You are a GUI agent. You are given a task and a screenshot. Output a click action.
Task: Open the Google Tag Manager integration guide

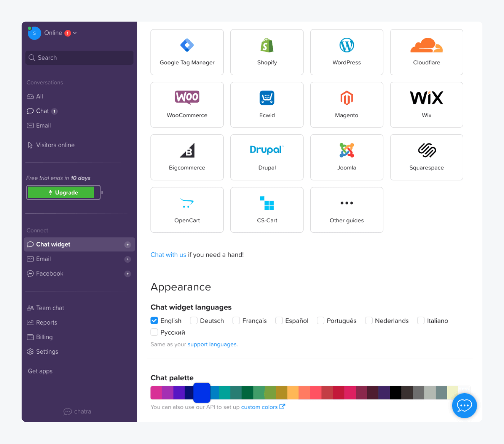tap(187, 52)
